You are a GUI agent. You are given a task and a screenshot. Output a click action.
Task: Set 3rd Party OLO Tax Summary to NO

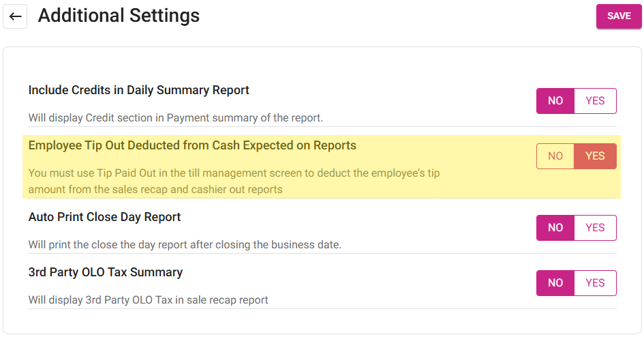pos(555,283)
